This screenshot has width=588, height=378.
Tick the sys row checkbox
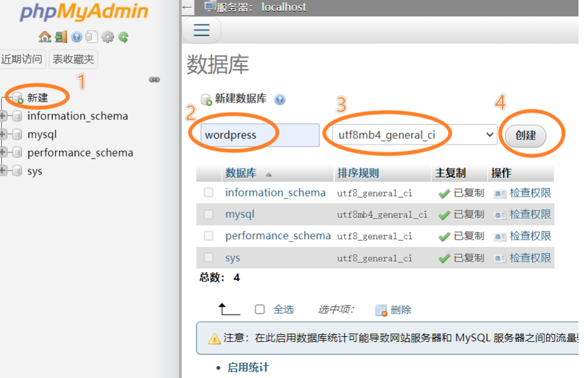208,257
